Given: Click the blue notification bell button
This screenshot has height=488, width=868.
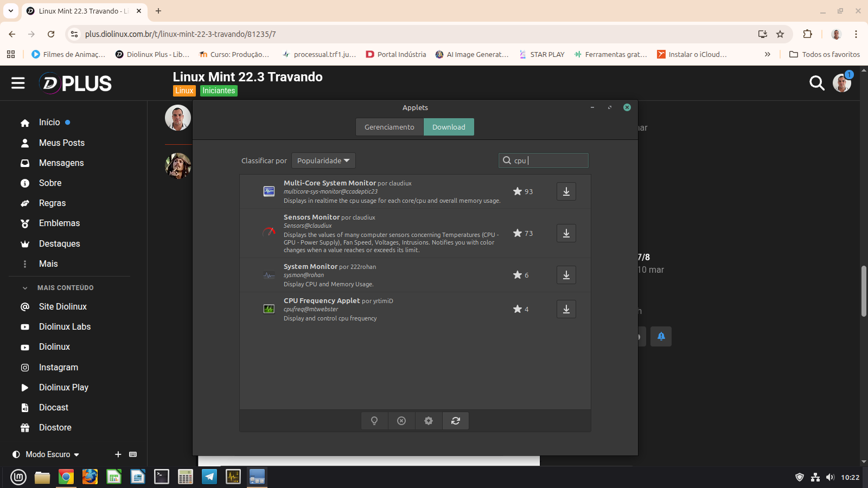Looking at the screenshot, I should click(x=661, y=336).
